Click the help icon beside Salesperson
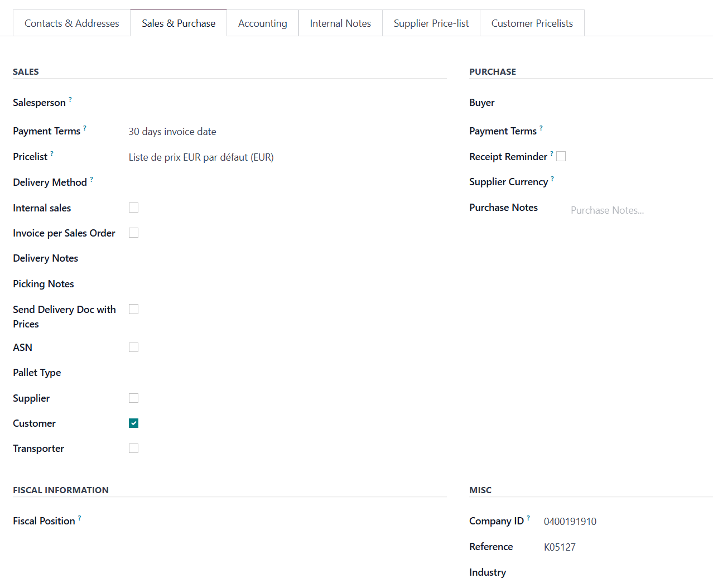713x588 pixels. (x=70, y=100)
